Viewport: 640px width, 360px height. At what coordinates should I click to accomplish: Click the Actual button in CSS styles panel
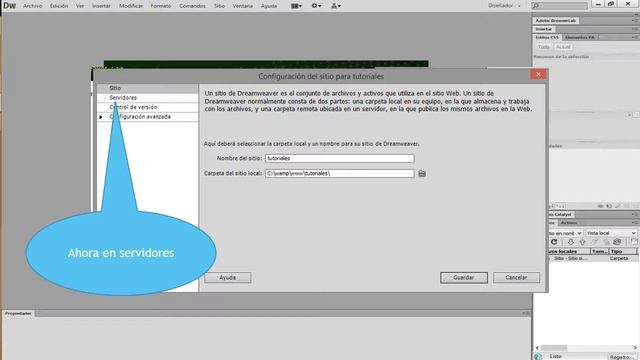point(563,47)
